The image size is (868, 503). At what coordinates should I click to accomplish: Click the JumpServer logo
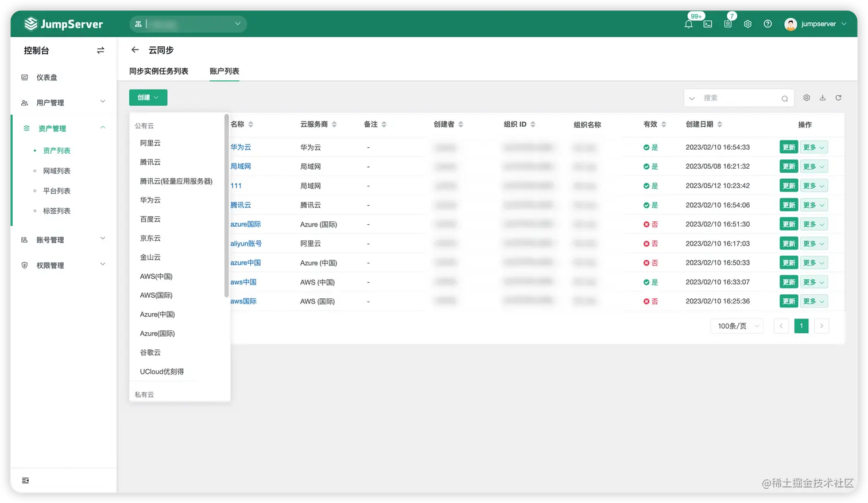[64, 24]
